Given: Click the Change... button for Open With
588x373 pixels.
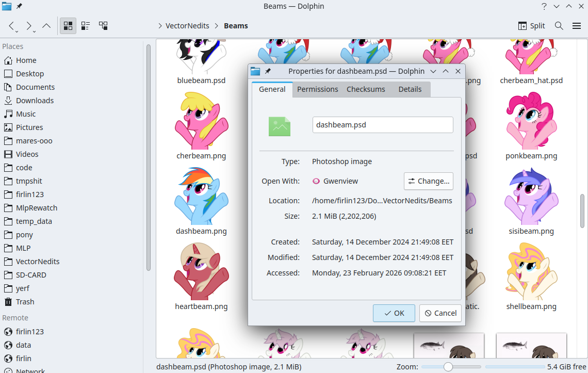Looking at the screenshot, I should 428,181.
